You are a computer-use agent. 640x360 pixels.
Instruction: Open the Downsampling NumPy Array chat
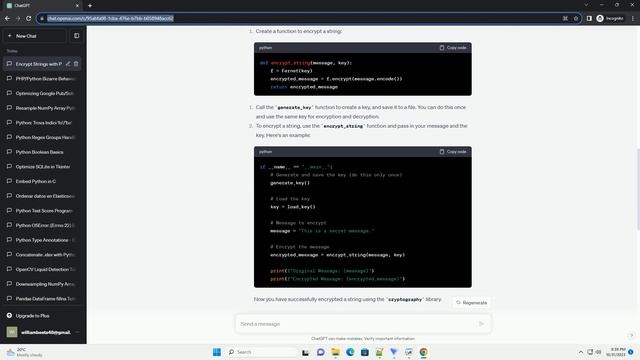pos(42,284)
